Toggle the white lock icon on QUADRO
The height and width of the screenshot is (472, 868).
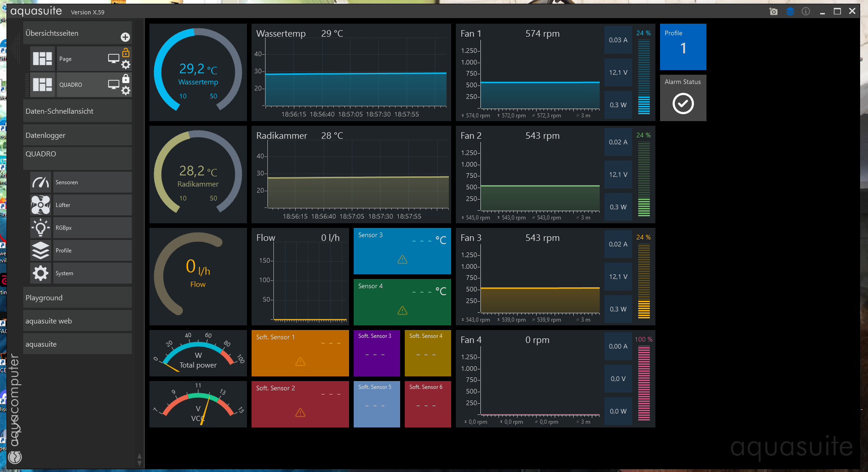[126, 78]
